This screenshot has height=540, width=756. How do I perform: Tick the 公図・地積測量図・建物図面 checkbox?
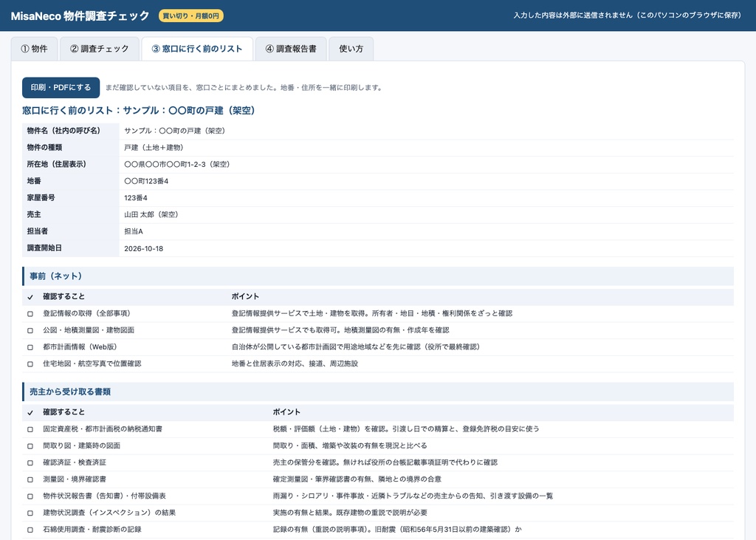pyautogui.click(x=30, y=330)
